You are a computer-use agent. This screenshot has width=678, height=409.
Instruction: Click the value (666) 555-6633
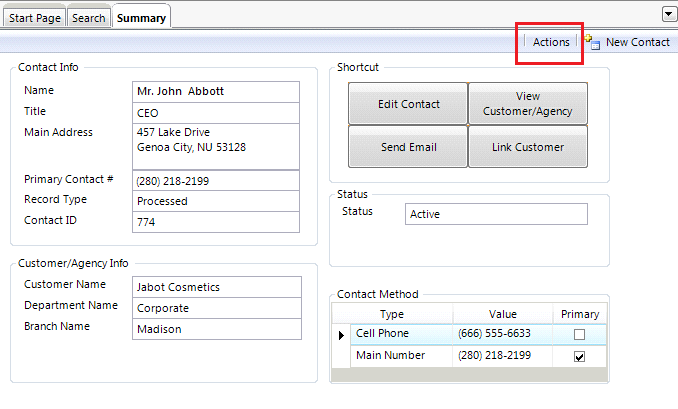[x=494, y=333]
